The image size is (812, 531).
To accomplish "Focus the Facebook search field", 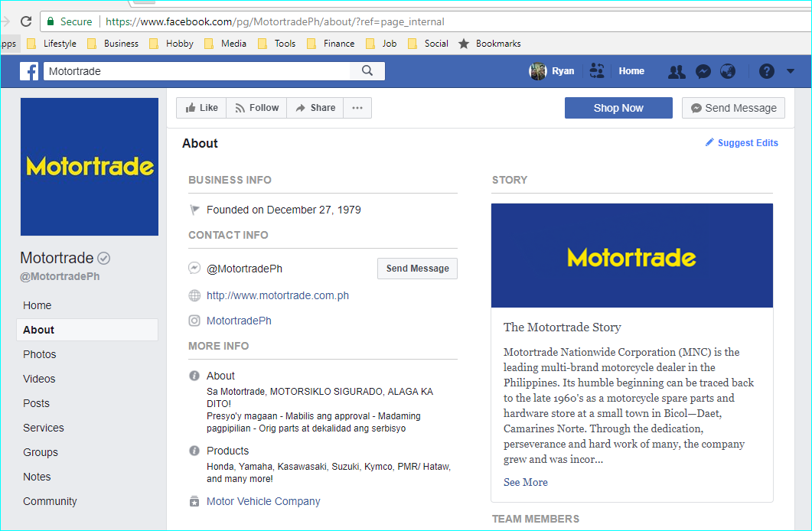I will (197, 71).
